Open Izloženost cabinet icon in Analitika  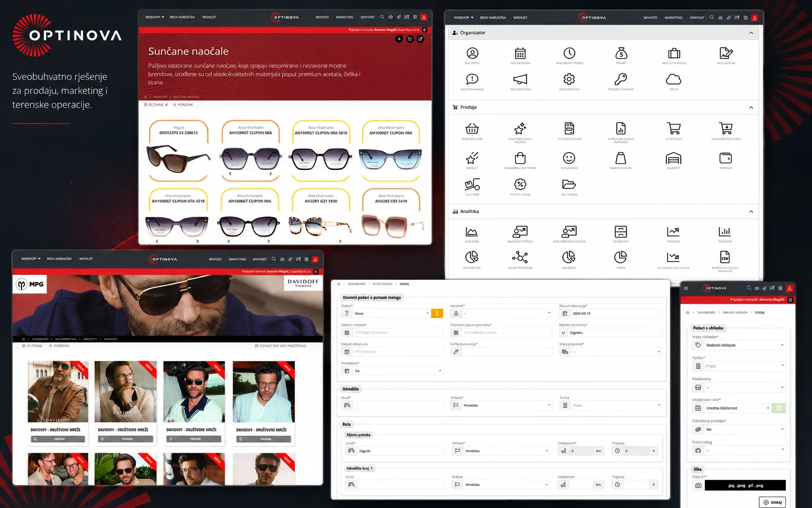point(621,231)
